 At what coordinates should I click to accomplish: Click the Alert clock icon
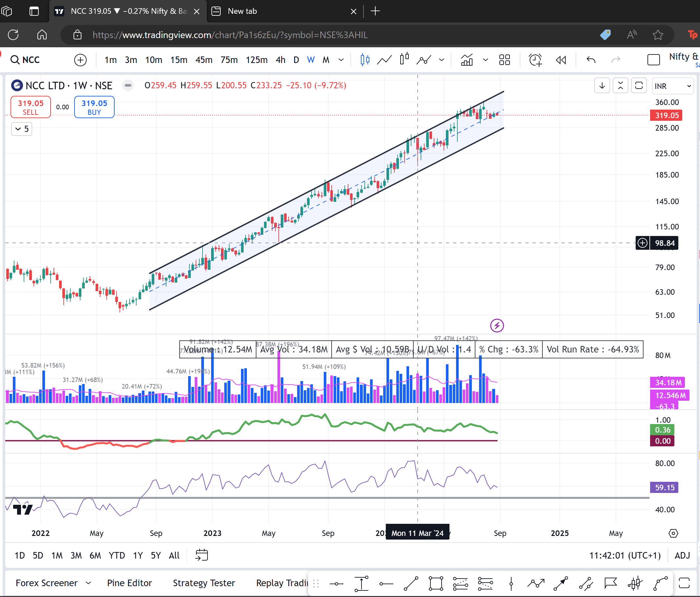coord(535,60)
